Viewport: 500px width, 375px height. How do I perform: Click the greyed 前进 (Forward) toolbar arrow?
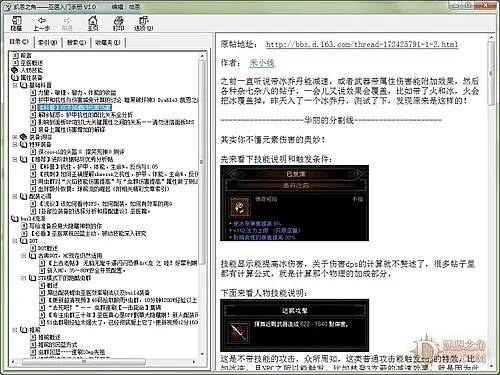[67, 23]
